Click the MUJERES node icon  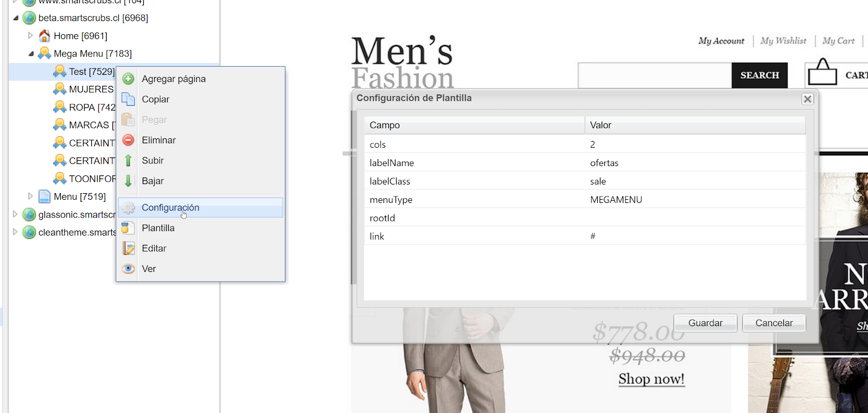[x=60, y=89]
